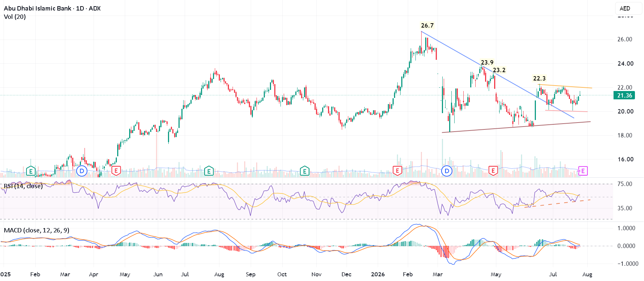Open the red earnings marker in late January 2026
Screen dimensions: 644x281
(397, 171)
